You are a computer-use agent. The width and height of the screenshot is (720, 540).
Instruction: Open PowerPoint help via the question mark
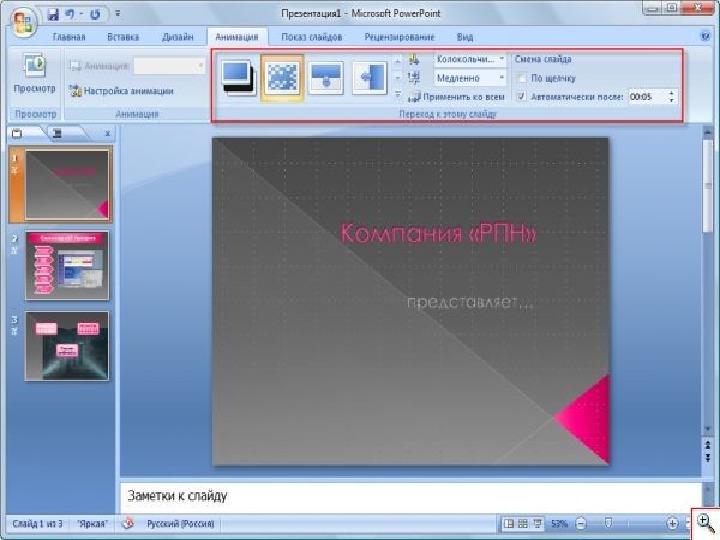pos(705,36)
